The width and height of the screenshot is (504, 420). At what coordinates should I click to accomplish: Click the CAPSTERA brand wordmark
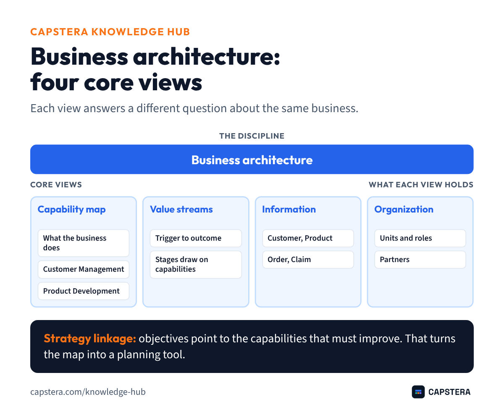coord(449,392)
